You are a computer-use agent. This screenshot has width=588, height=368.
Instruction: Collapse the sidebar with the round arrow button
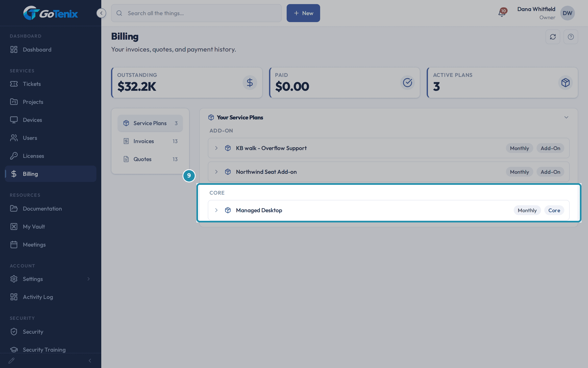pos(101,13)
